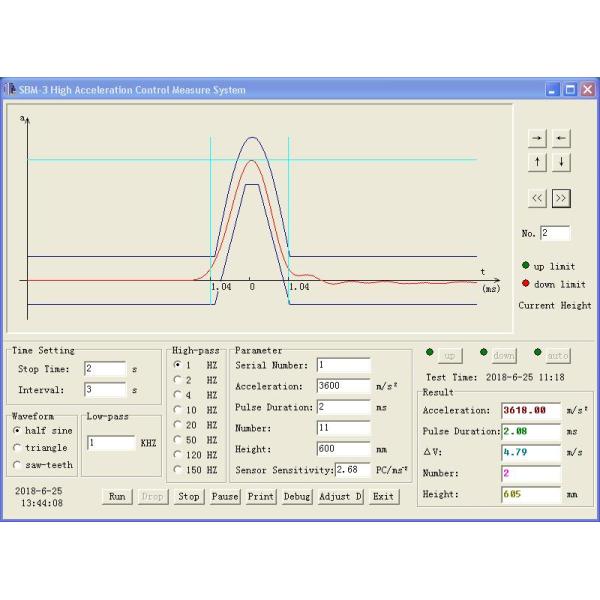Open Debug mode button
The image size is (600, 600).
coord(297,496)
